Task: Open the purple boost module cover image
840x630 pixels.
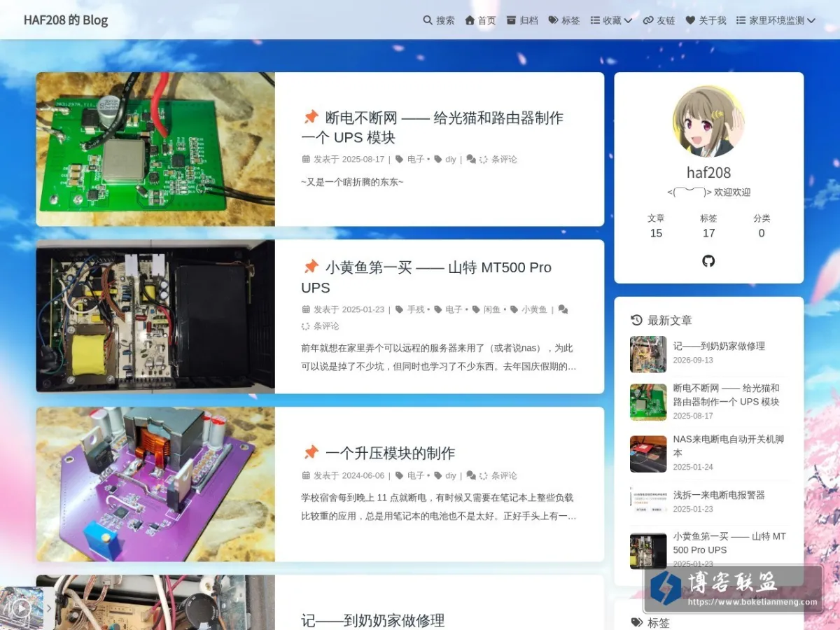Action: pyautogui.click(x=155, y=484)
